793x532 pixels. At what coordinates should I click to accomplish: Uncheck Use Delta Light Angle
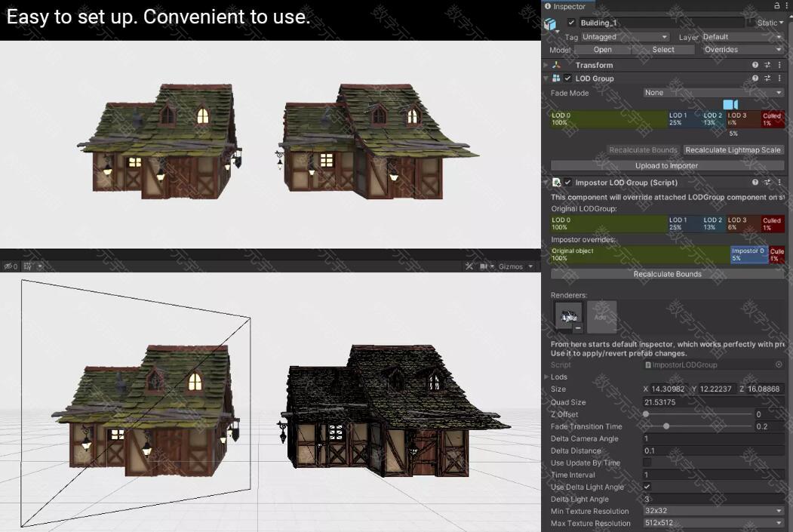647,487
